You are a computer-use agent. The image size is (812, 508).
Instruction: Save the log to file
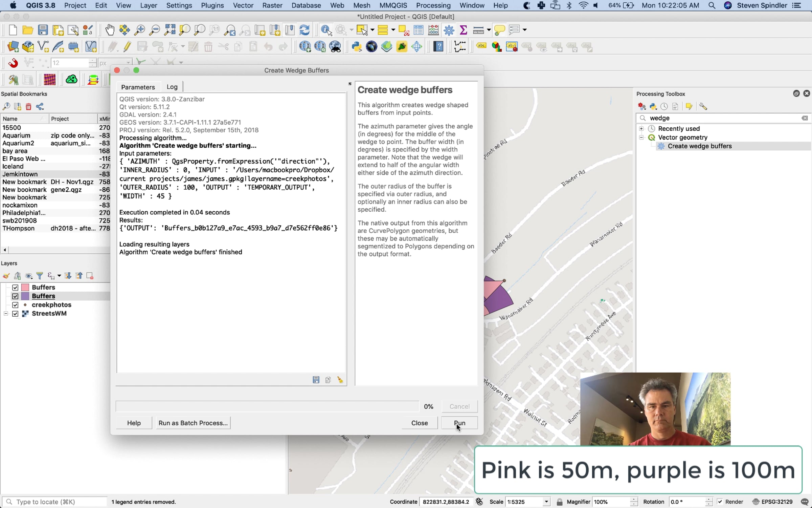coord(316,380)
